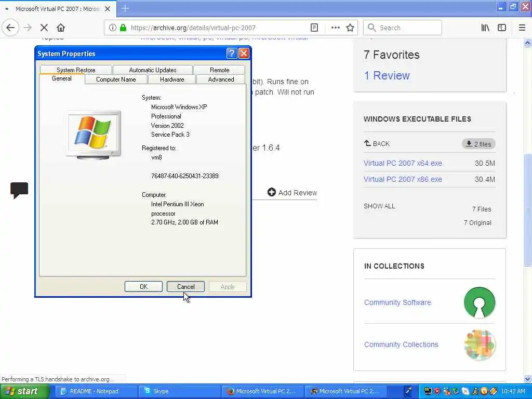Click the BACK link in files panel
The image size is (532, 399).
coord(377,143)
